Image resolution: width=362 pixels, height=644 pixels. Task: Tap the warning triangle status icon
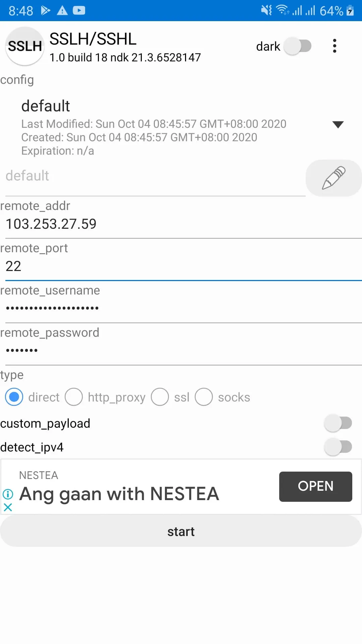tap(62, 11)
